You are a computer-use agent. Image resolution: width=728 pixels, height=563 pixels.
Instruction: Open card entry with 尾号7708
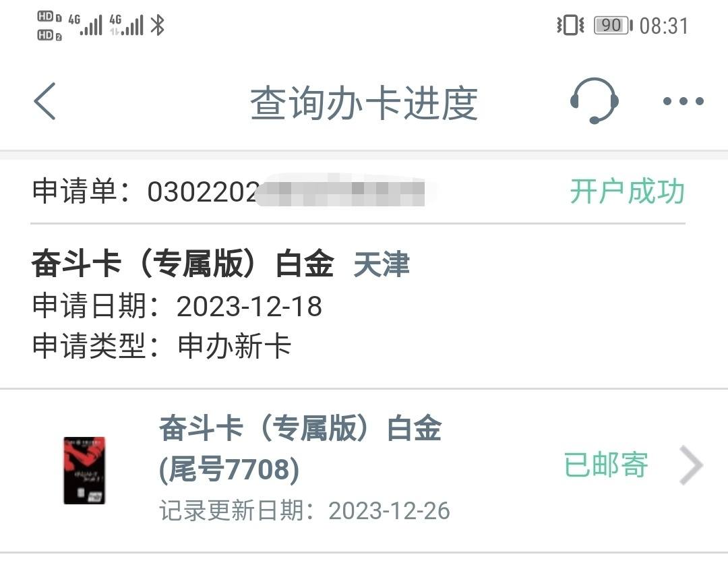pos(364,470)
